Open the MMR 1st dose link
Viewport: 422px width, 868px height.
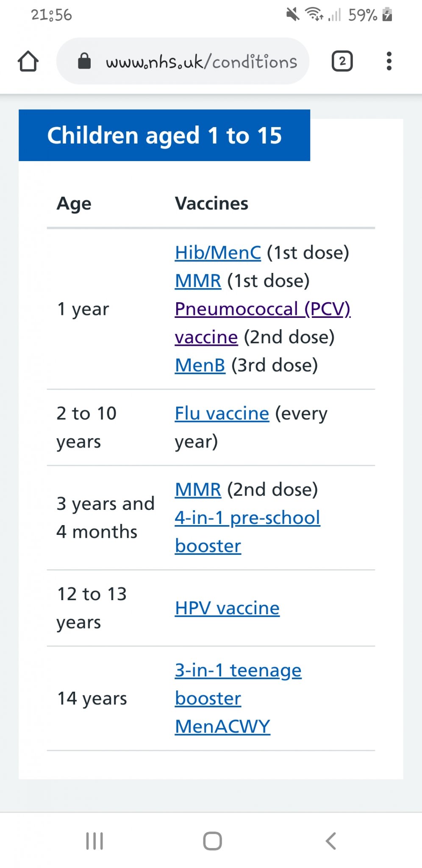(198, 281)
